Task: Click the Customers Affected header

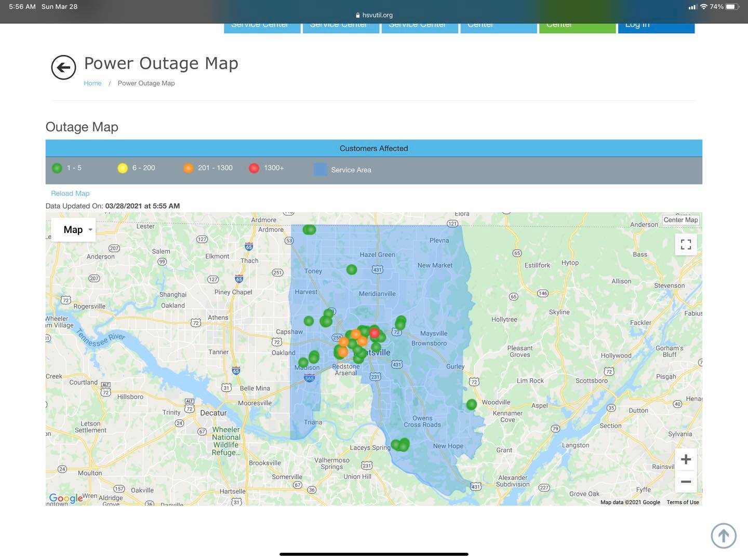Action: (x=373, y=148)
